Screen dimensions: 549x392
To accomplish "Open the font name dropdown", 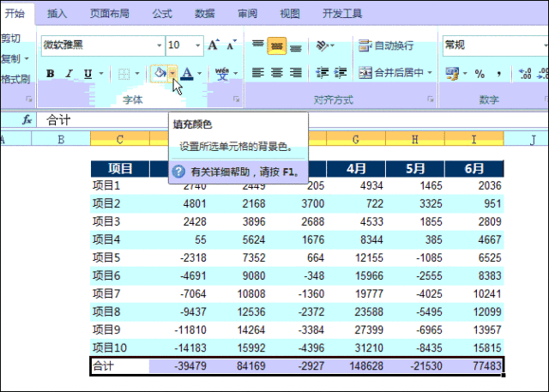I will (160, 45).
